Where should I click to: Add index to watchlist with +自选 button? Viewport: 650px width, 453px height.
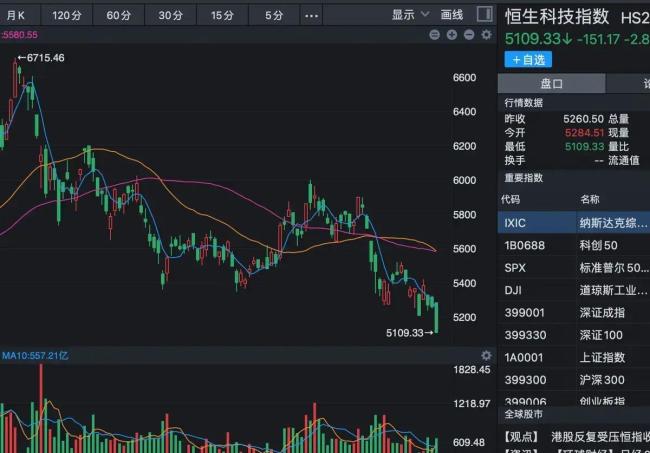coord(528,59)
